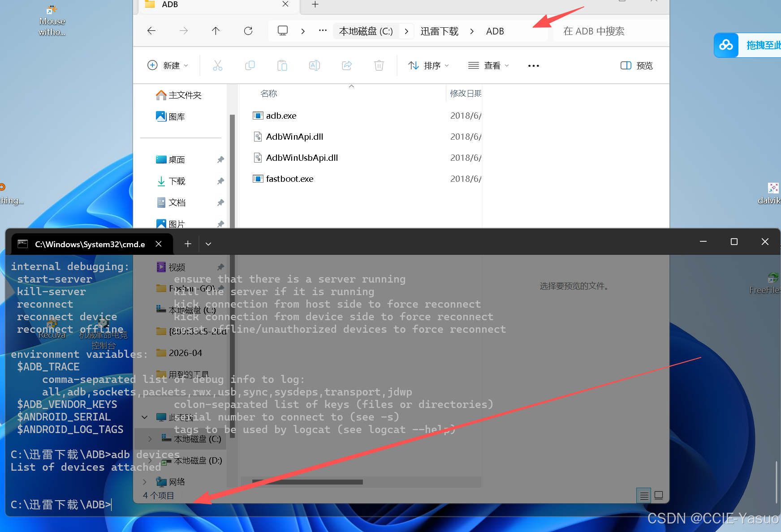
Task: Click the Cut scissors icon in toolbar
Action: click(218, 65)
